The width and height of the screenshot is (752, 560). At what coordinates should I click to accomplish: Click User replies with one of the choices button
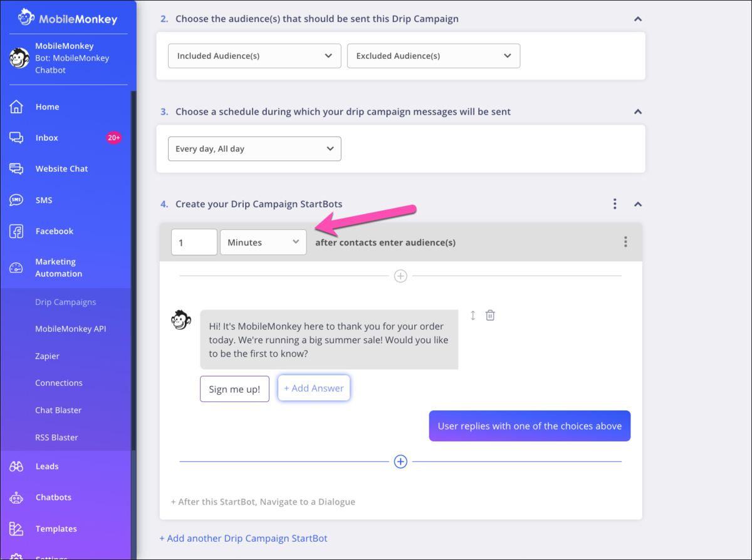click(x=530, y=426)
